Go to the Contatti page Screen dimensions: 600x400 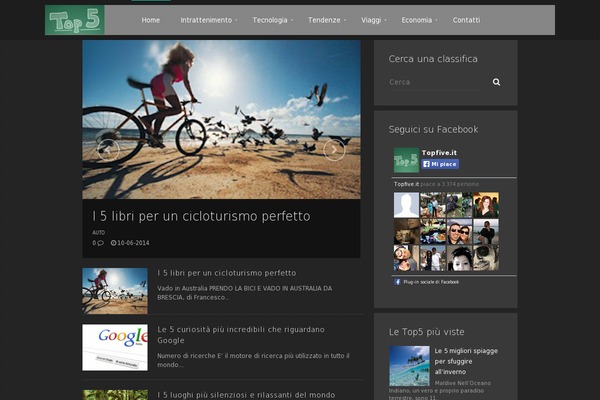pos(466,20)
